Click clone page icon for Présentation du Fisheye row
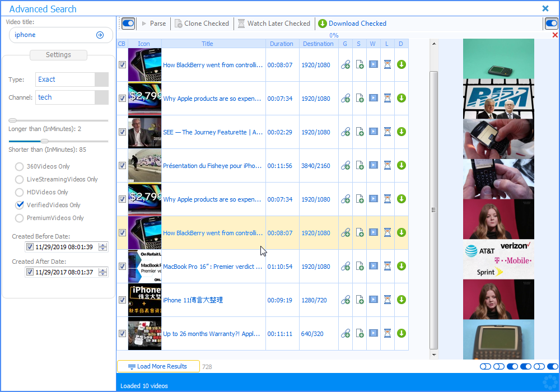The height and width of the screenshot is (392, 560). [360, 166]
